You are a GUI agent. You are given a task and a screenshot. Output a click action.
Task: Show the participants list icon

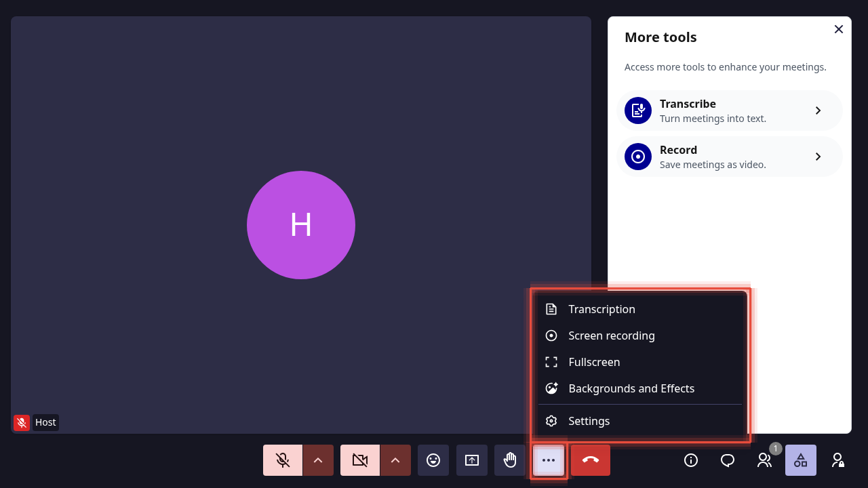click(764, 460)
